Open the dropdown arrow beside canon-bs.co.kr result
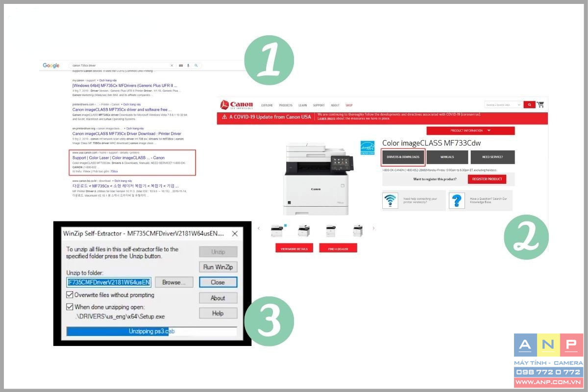The image size is (588, 392). coord(114,181)
